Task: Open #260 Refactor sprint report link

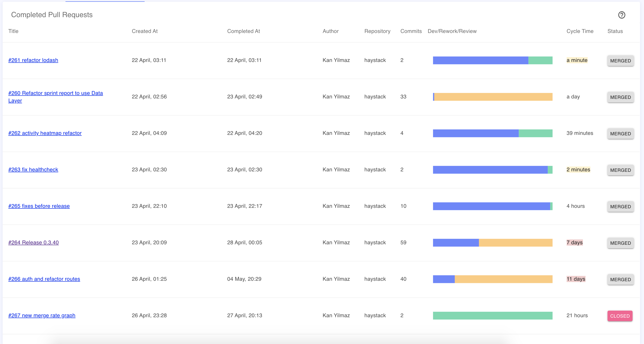Action: coord(56,97)
